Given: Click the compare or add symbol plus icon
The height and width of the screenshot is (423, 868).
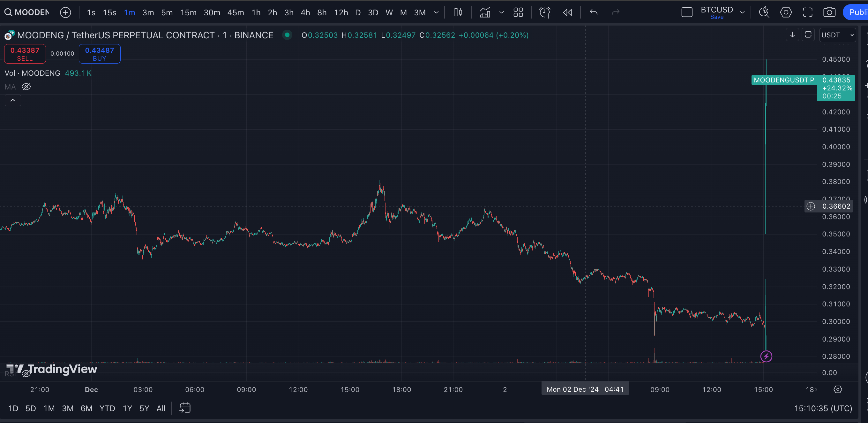Looking at the screenshot, I should [x=65, y=12].
